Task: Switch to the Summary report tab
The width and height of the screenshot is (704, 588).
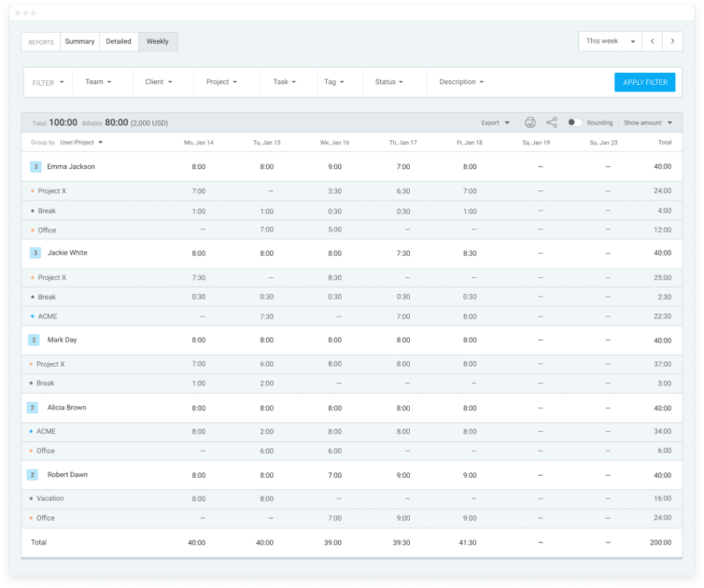Action: point(79,41)
